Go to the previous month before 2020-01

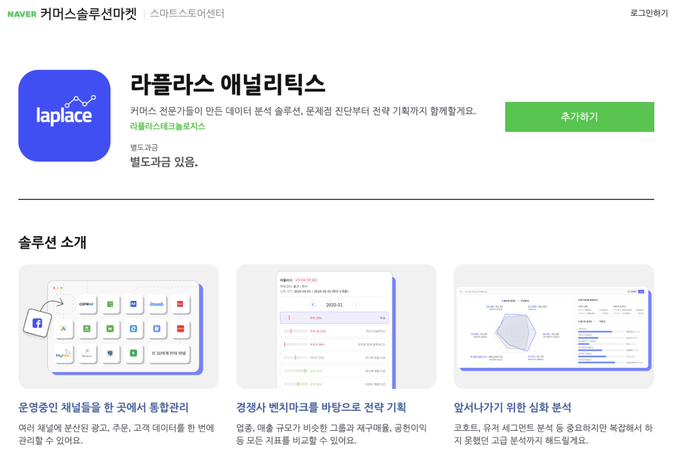pos(312,305)
